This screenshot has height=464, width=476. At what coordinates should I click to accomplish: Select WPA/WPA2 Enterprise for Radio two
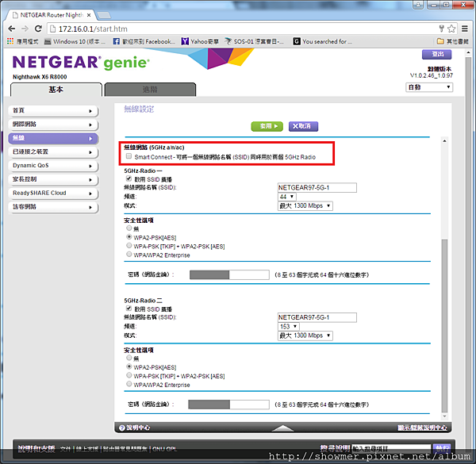click(129, 384)
